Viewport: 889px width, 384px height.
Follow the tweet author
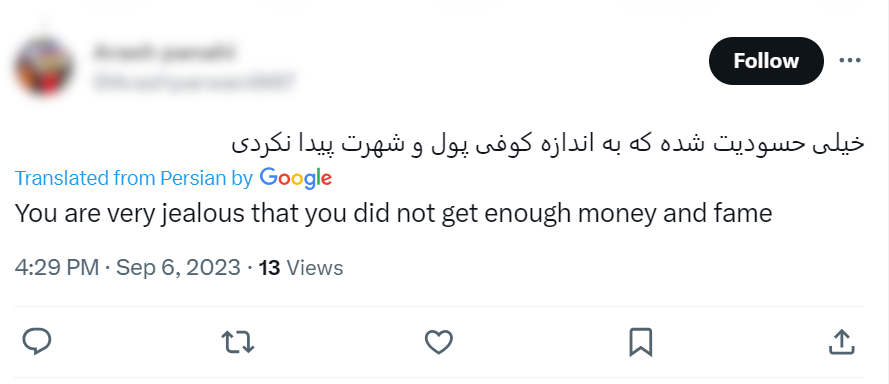[x=766, y=61]
